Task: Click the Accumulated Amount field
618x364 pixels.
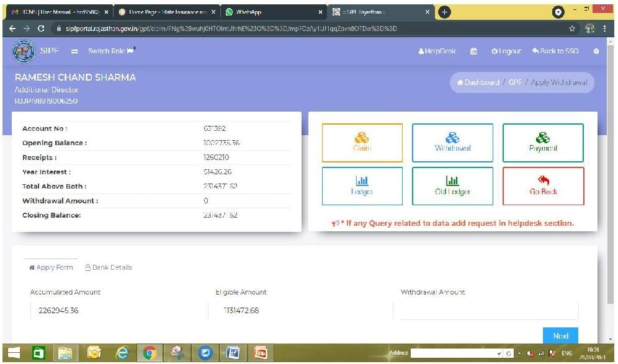Action: [119, 311]
